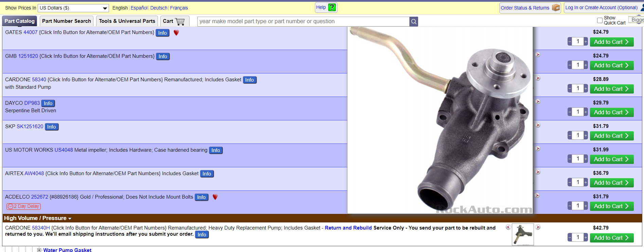
Task: Open the SK1251620 part number link
Action: point(30,127)
